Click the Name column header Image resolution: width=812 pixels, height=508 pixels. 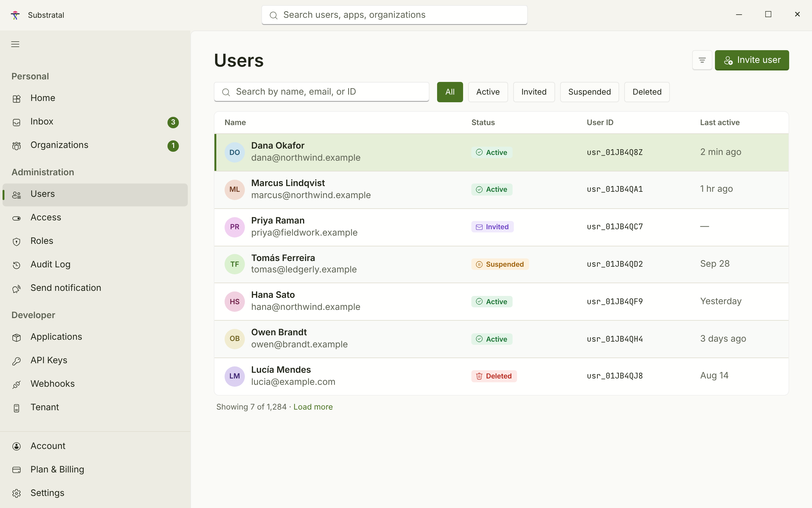[235, 122]
